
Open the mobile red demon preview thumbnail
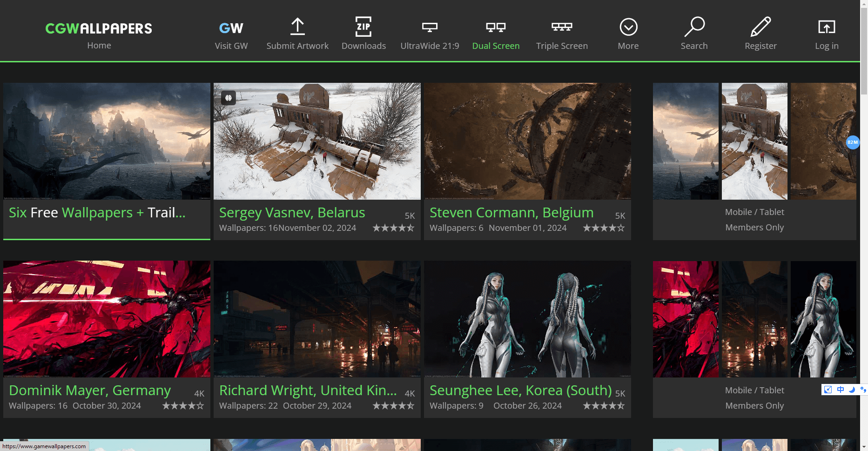(x=686, y=319)
